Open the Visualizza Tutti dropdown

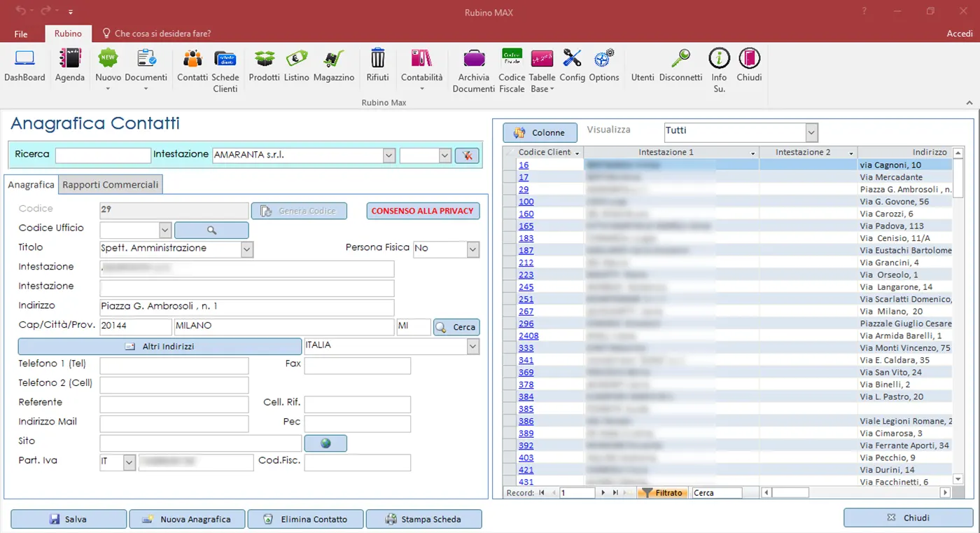811,132
